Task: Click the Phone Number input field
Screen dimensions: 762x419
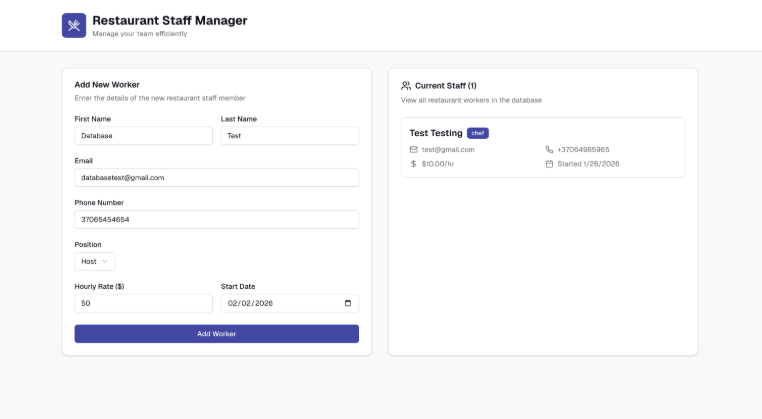Action: point(216,219)
